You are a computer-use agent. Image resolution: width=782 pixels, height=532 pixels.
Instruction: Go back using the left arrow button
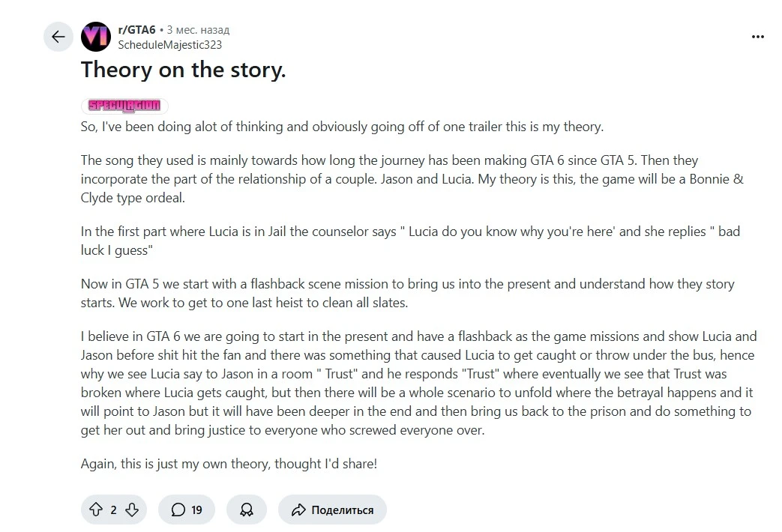point(58,37)
